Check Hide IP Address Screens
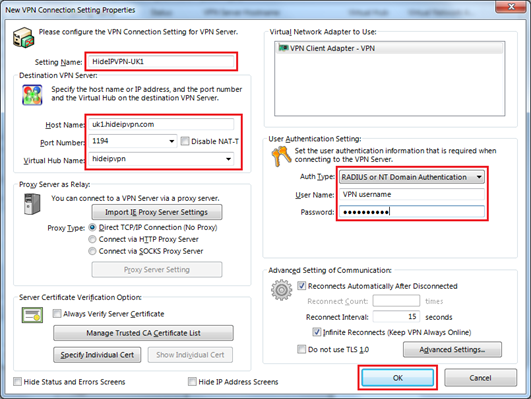This screenshot has height=399, width=531. (192, 382)
